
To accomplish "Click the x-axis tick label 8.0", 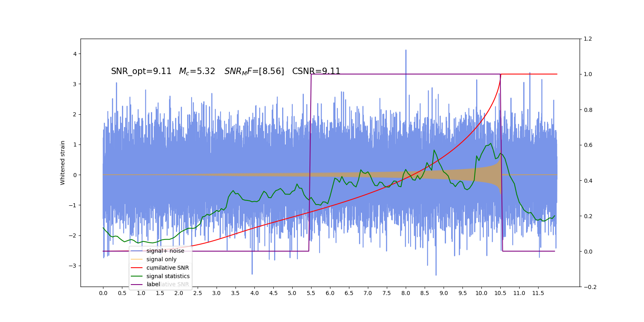I will pyautogui.click(x=406, y=293).
